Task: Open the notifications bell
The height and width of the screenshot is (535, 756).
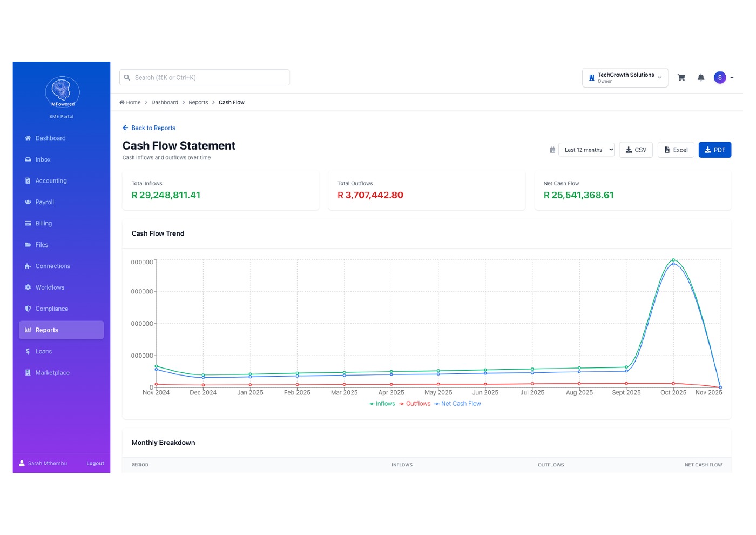Action: pyautogui.click(x=701, y=77)
